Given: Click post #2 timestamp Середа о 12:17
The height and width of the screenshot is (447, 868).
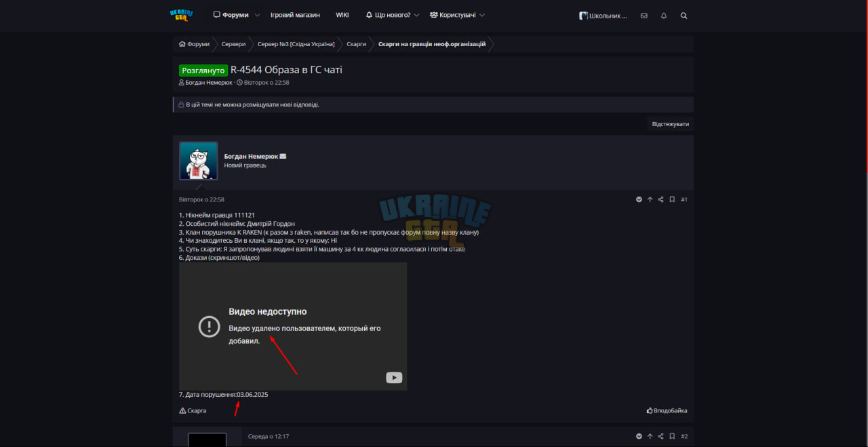Looking at the screenshot, I should click(269, 436).
